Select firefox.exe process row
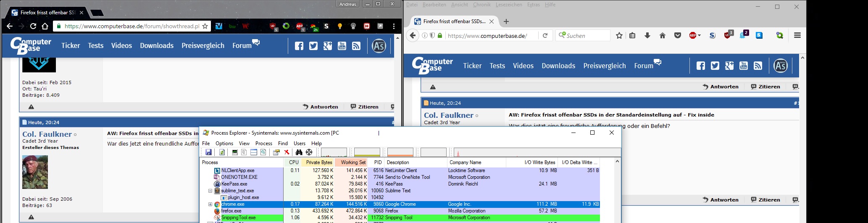The width and height of the screenshot is (868, 223). (x=400, y=211)
